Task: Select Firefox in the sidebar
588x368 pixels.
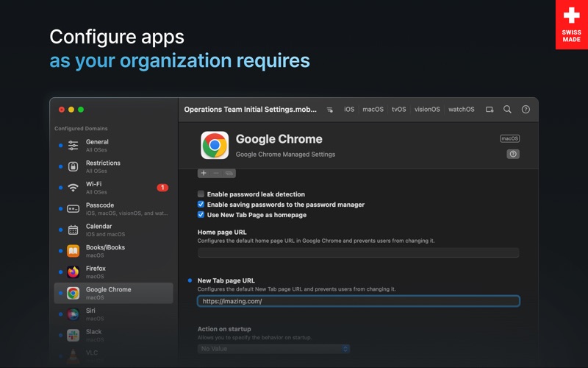Action: pos(114,272)
